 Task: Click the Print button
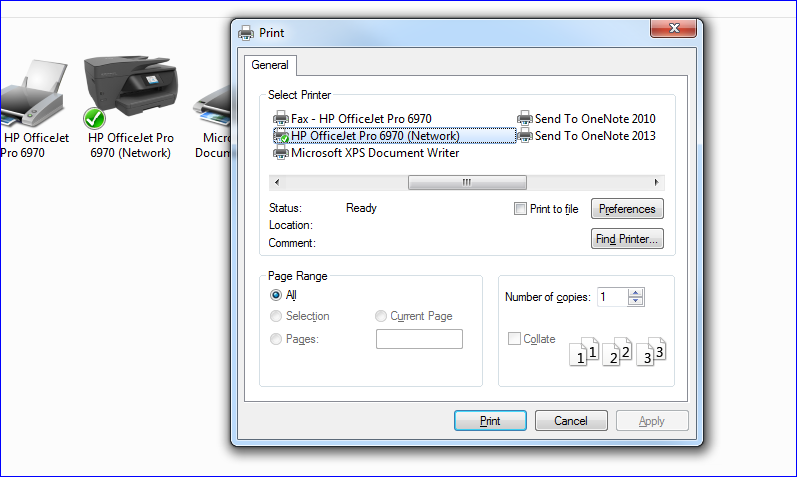pos(490,421)
